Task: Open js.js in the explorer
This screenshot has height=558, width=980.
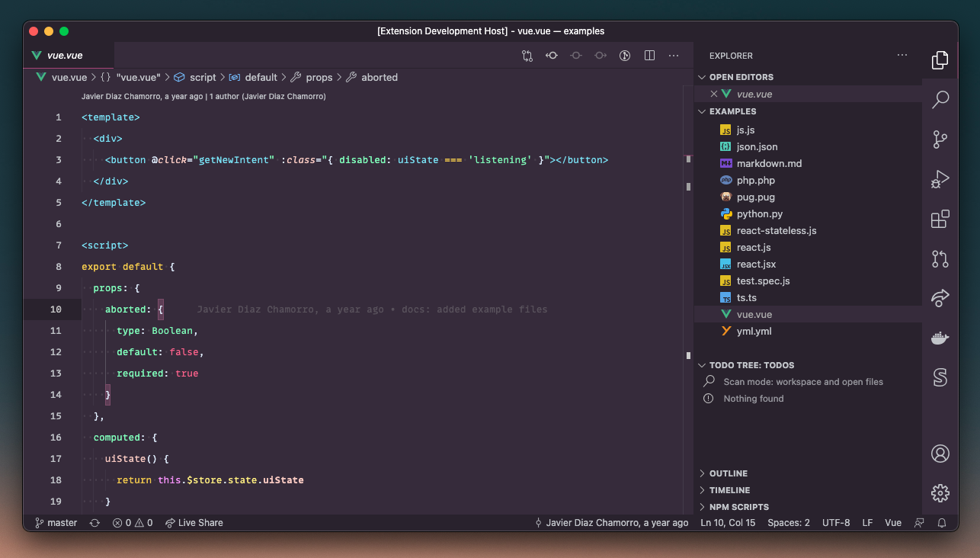Action: click(x=808, y=130)
